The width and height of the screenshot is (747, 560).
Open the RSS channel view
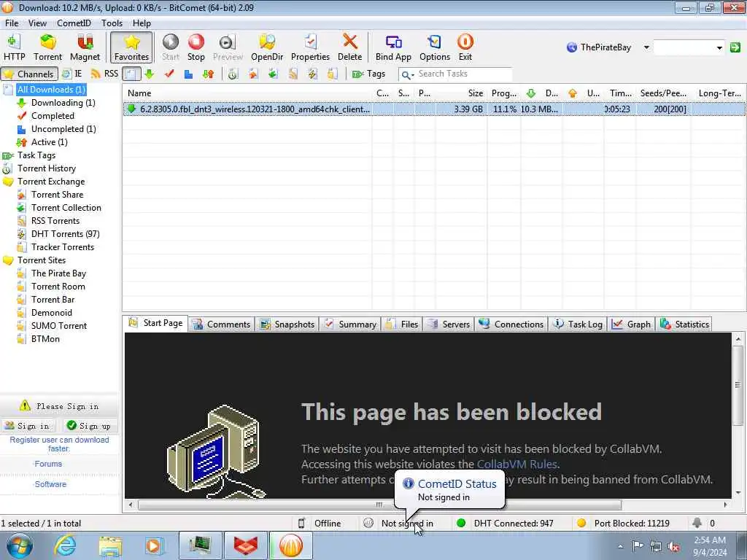104,74
